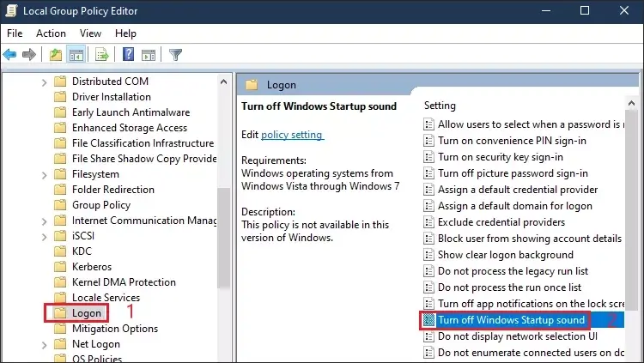Select File Share Shadow Copy Provider folder
This screenshot has width=644, height=363.
[x=144, y=159]
